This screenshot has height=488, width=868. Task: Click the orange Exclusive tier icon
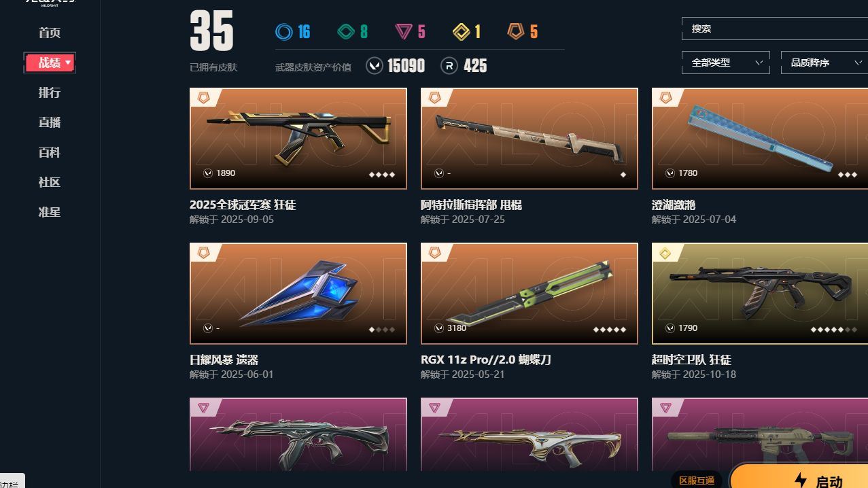(x=516, y=31)
